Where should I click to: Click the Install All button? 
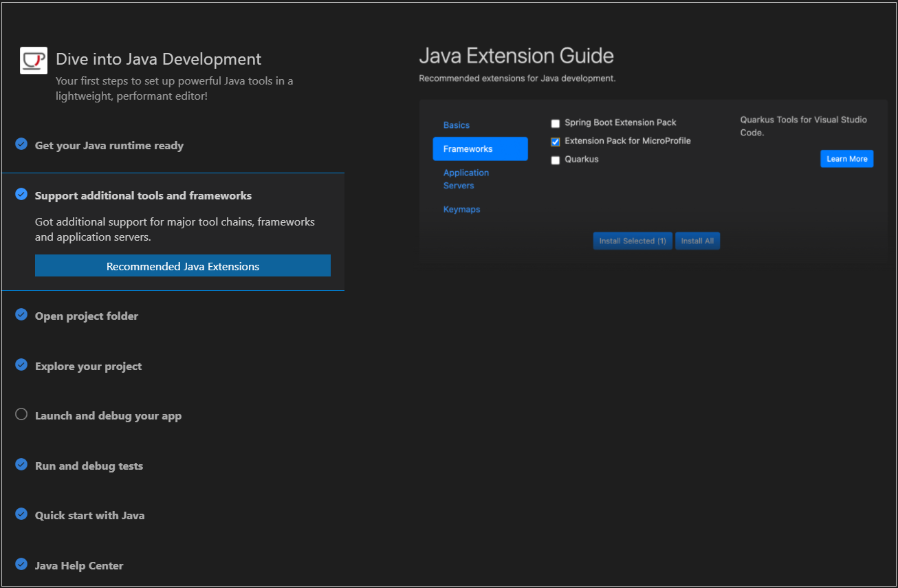pyautogui.click(x=697, y=240)
